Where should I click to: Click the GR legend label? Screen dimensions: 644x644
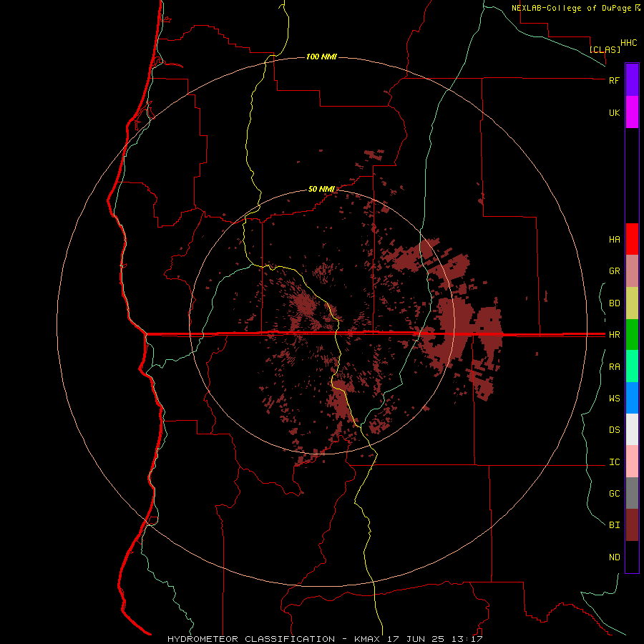(x=614, y=271)
